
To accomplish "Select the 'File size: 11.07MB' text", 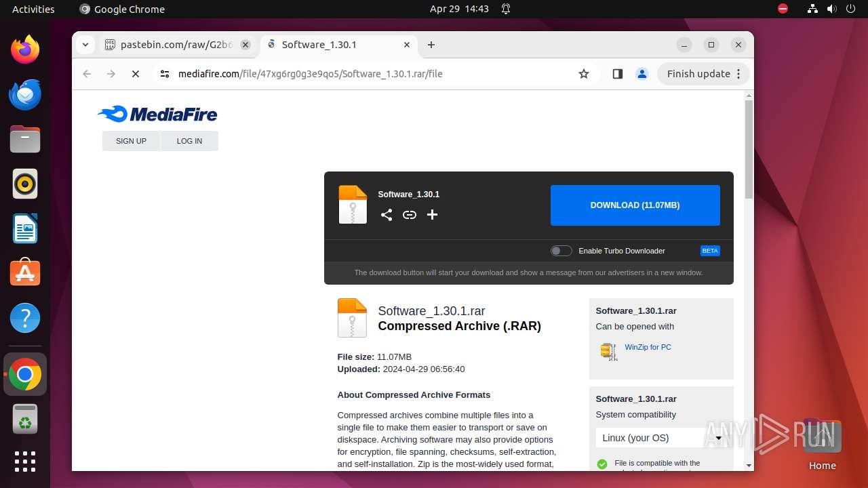I will point(374,357).
